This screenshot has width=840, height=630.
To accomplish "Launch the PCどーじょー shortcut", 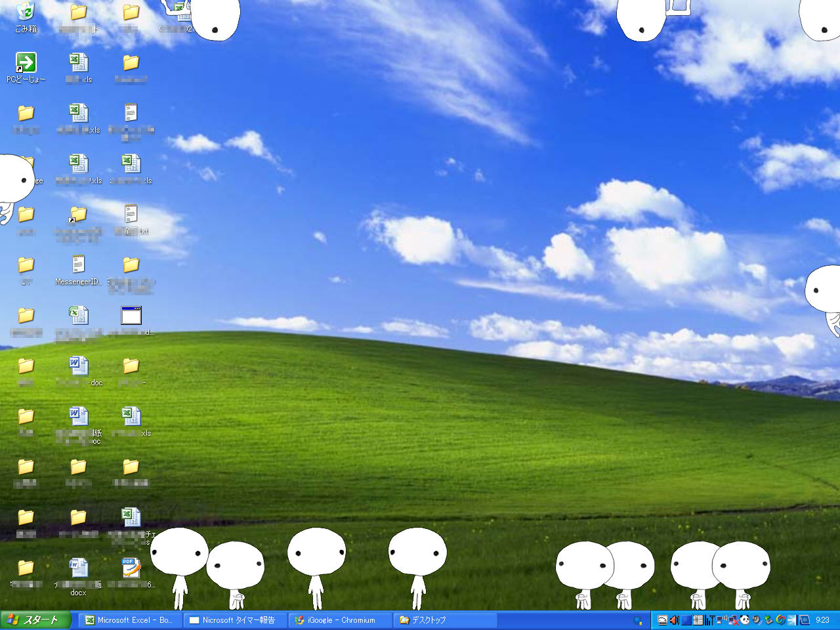I will tap(26, 68).
